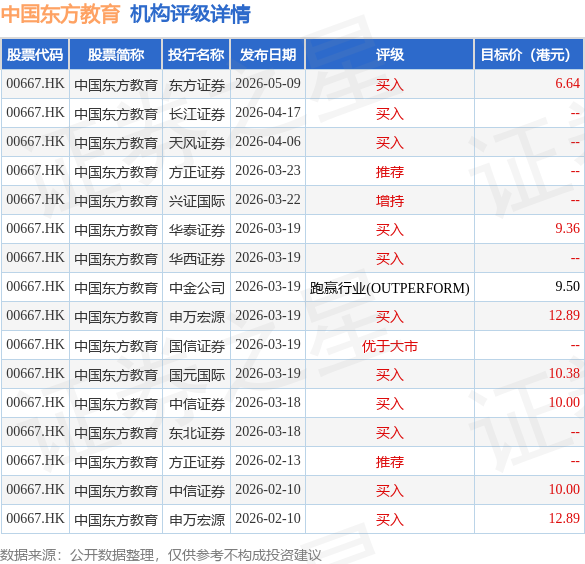Viewport: 585px width, 564px height.
Task: Click the 目标价(港元) column header
Action: (x=528, y=54)
